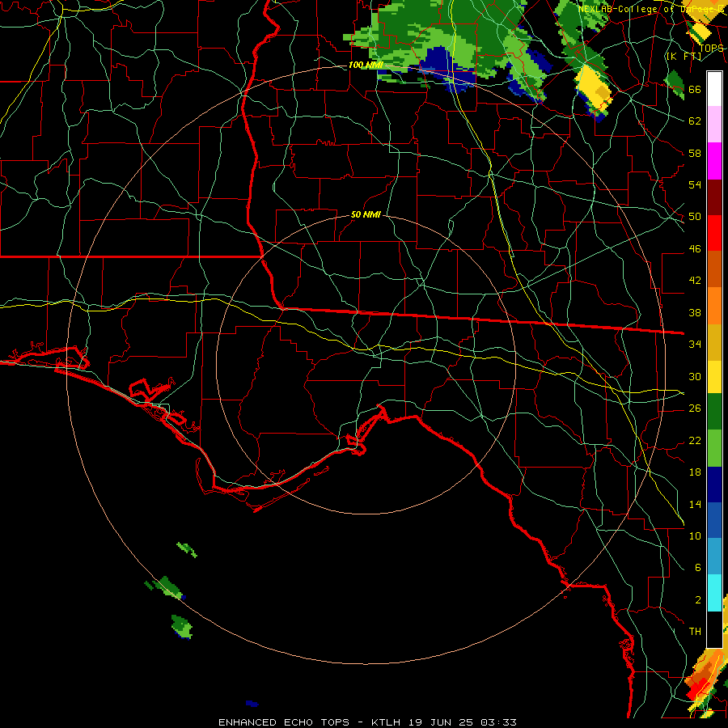The height and width of the screenshot is (728, 728).
Task: Click the small navy echo above the caption
Action: click(x=252, y=704)
